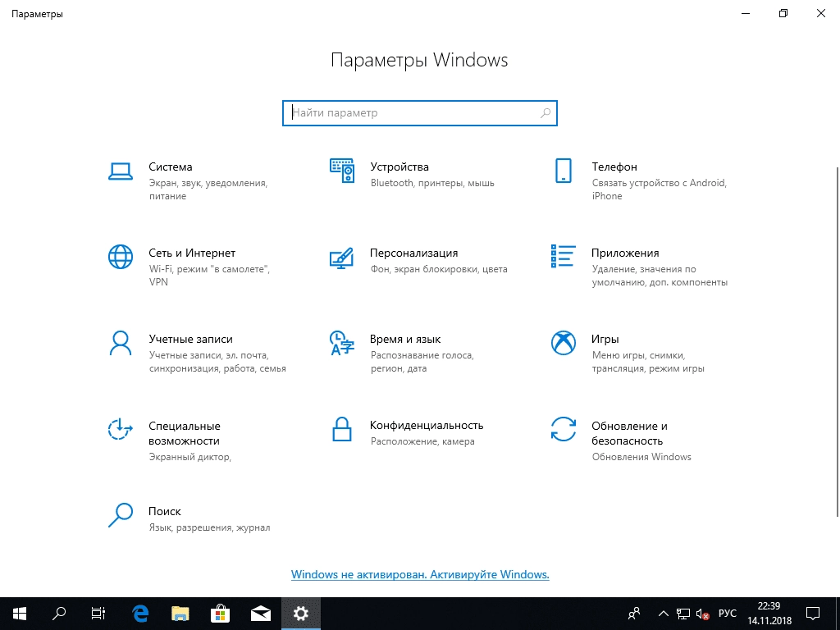
Task: Open Task View on taskbar
Action: point(98,614)
